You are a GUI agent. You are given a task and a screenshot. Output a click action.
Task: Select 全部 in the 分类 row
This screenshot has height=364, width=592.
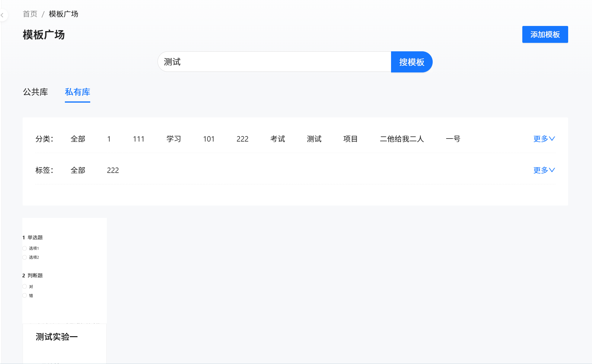pos(78,139)
